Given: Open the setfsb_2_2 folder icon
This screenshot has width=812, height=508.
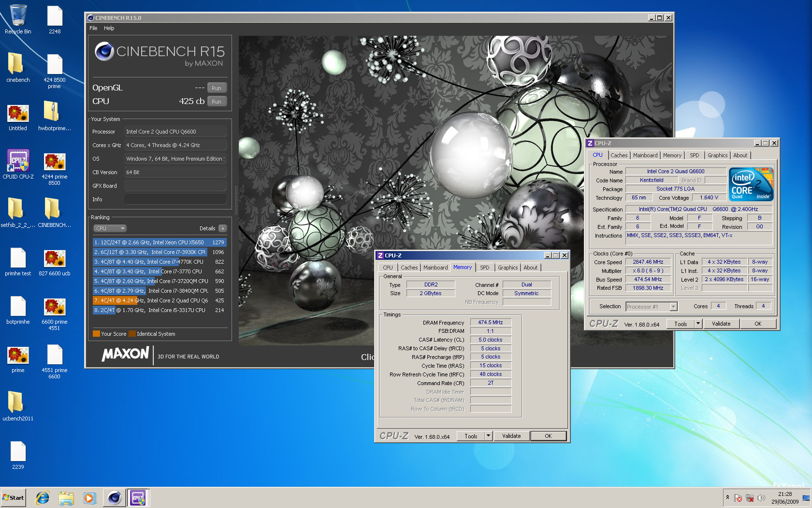Looking at the screenshot, I should tap(18, 213).
